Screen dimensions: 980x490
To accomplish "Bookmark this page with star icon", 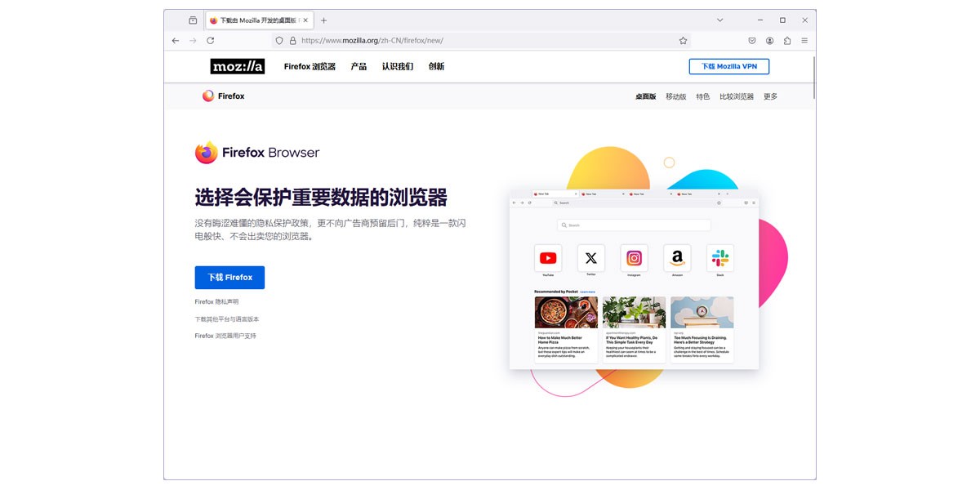I will (x=684, y=40).
